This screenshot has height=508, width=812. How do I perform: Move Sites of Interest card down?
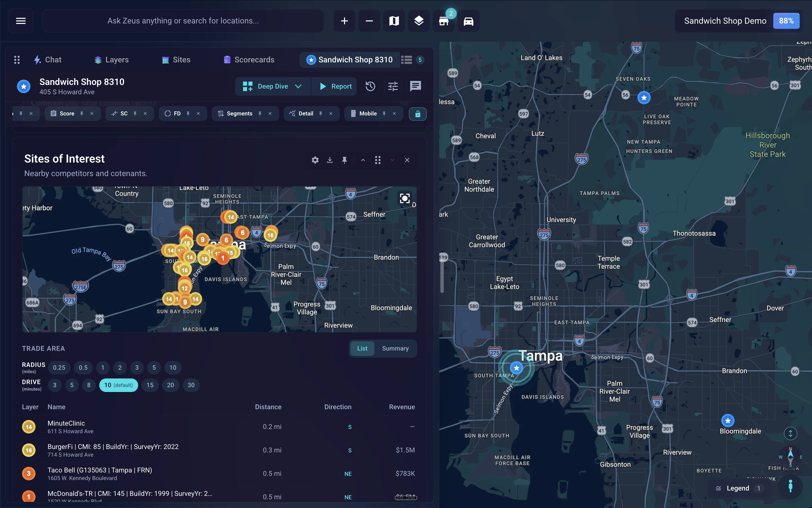(392, 160)
